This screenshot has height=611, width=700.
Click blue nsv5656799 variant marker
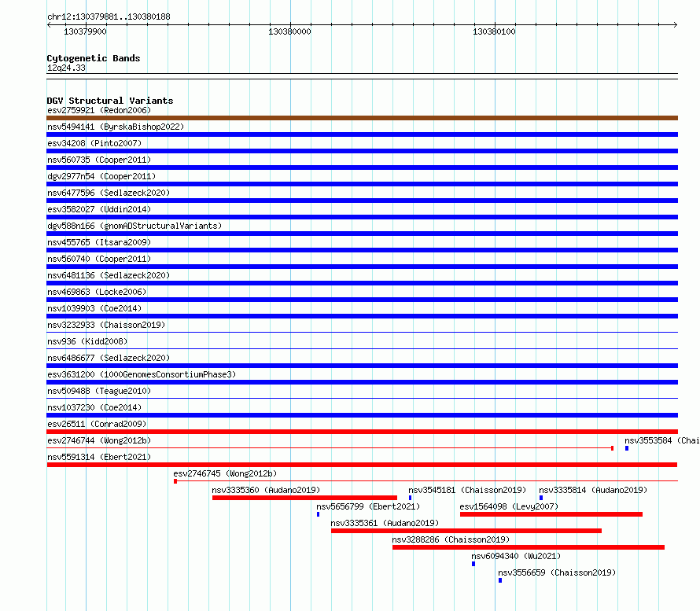(318, 514)
